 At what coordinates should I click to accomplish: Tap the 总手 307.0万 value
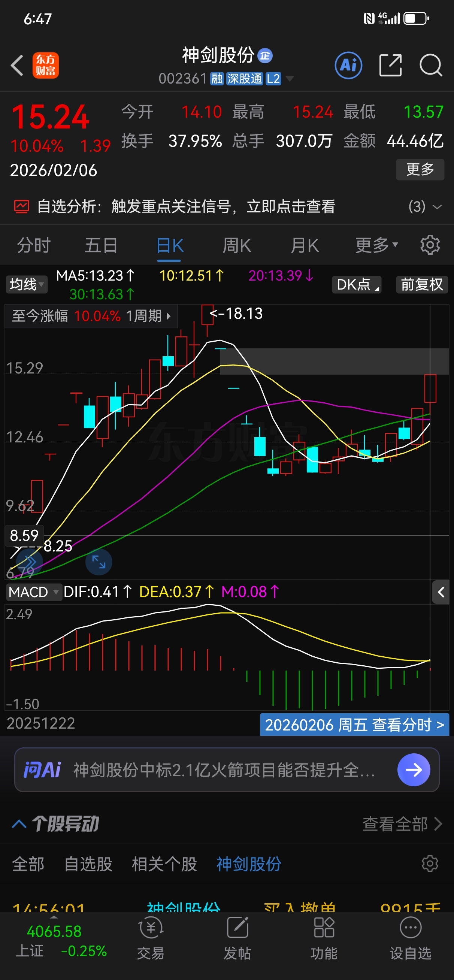[304, 141]
